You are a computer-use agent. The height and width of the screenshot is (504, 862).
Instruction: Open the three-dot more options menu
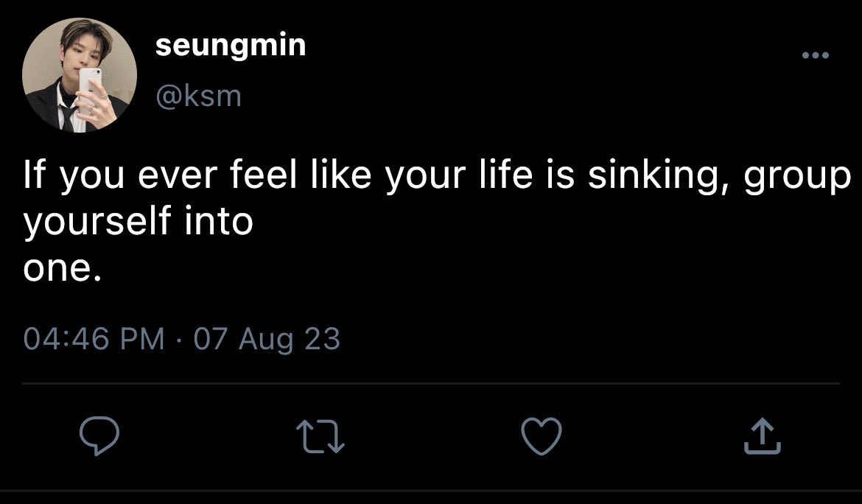click(x=816, y=56)
